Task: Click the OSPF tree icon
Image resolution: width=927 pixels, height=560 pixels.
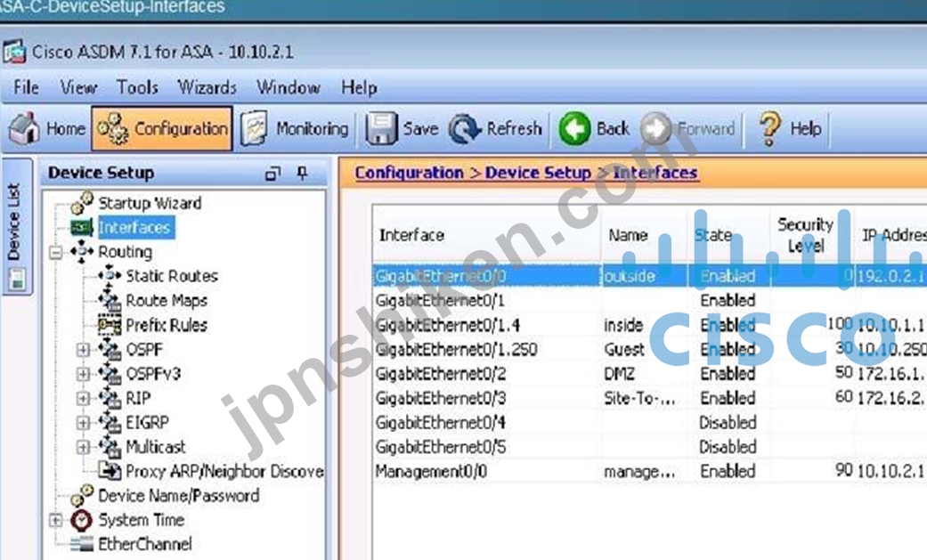Action: click(x=110, y=349)
